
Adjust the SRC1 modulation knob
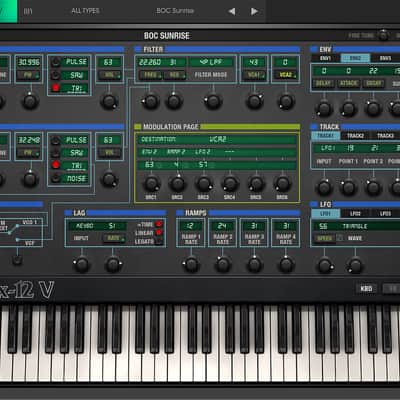151,184
